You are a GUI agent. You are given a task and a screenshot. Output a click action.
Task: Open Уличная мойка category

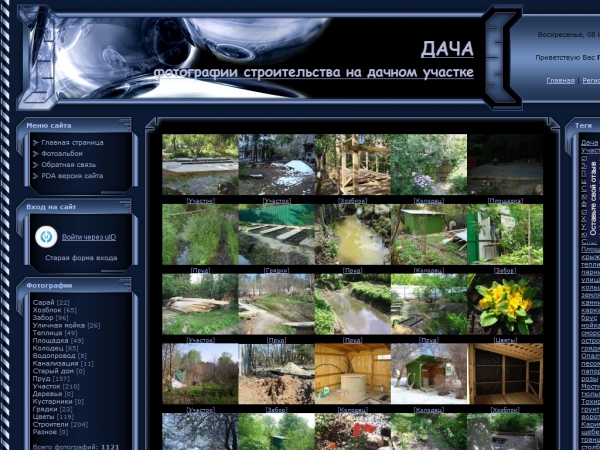click(x=59, y=325)
